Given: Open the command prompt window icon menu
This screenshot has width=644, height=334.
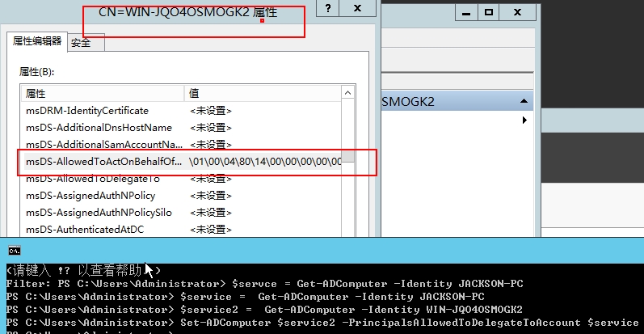Looking at the screenshot, I should (x=14, y=251).
